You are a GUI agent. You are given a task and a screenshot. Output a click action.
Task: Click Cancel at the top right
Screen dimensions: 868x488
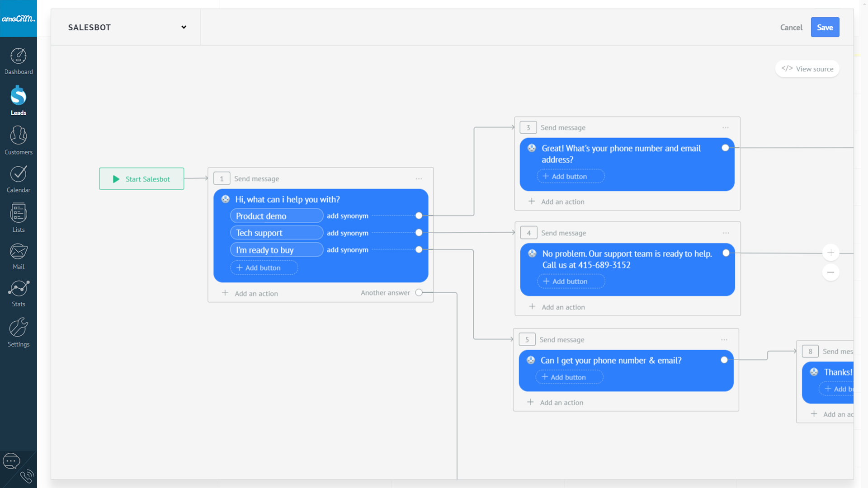coord(791,28)
